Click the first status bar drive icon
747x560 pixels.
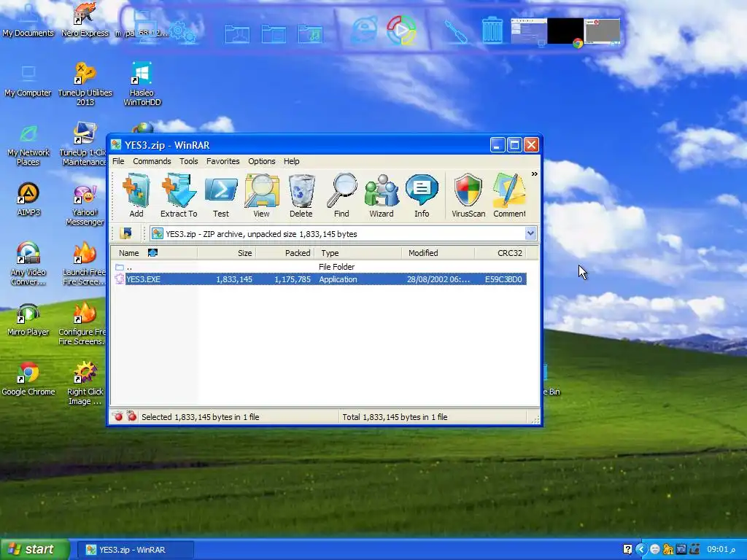point(118,416)
